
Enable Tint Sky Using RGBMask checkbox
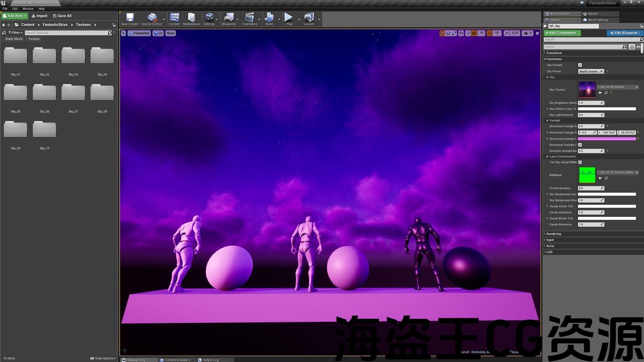pyautogui.click(x=580, y=162)
